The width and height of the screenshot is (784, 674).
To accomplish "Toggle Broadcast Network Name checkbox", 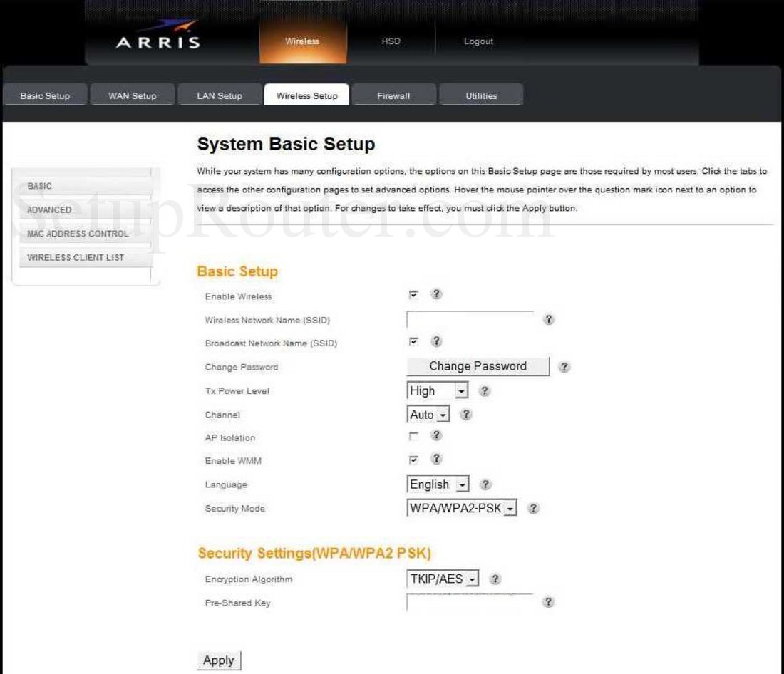I will (413, 341).
